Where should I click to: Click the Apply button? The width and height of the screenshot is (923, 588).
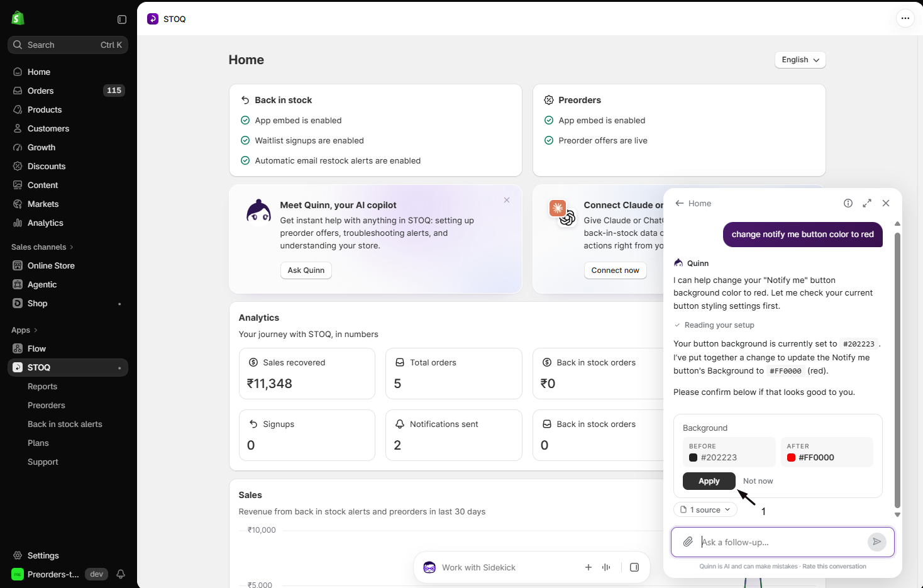pyautogui.click(x=709, y=481)
